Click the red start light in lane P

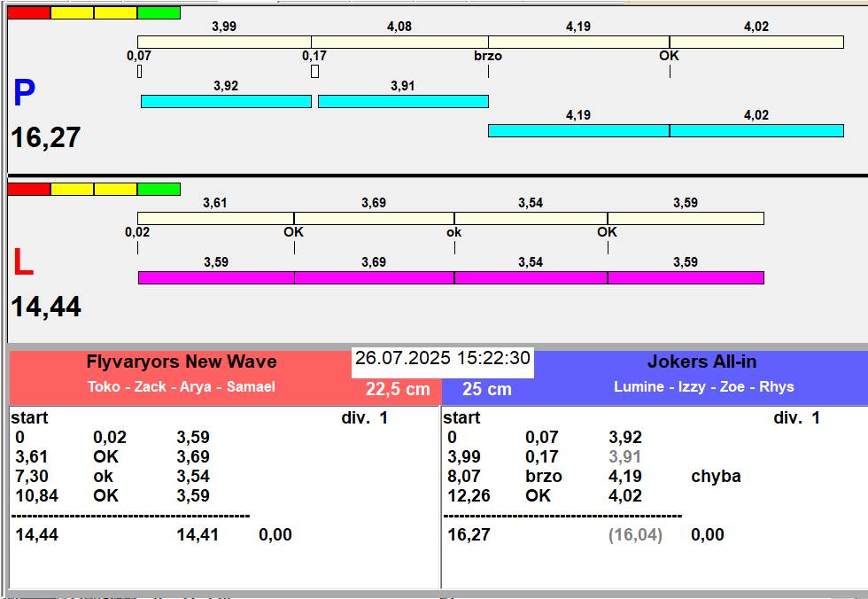pyautogui.click(x=28, y=12)
